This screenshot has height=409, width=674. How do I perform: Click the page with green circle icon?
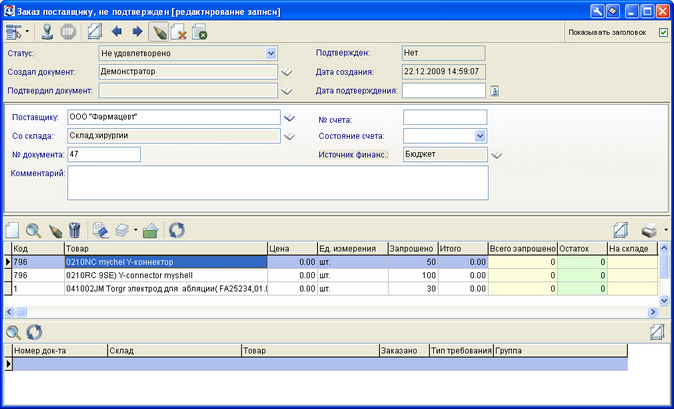click(200, 32)
